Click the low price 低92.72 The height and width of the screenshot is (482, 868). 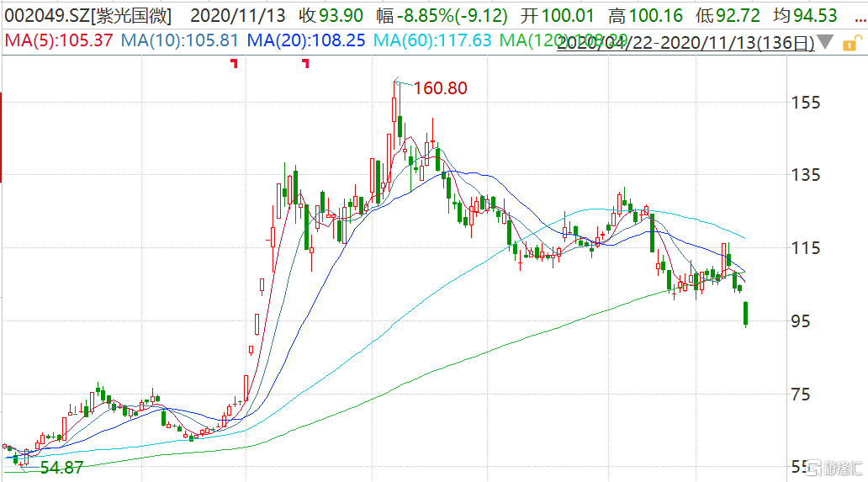tap(728, 15)
